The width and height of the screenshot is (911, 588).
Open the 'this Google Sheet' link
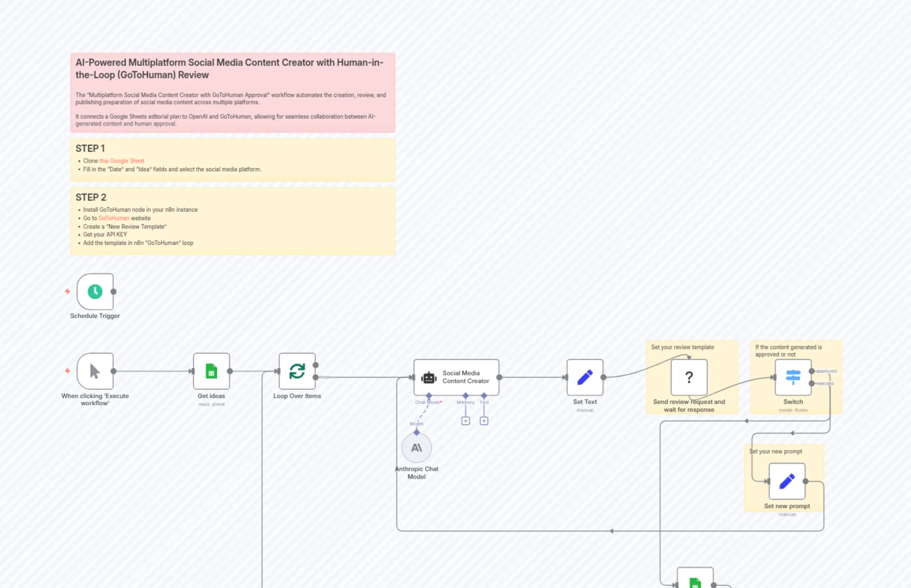point(121,160)
